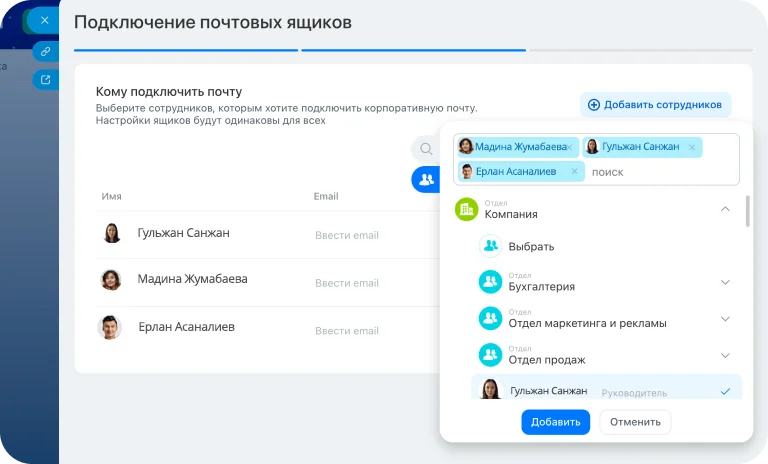Click the Бухгалтерия department label
The image size is (768, 464).
[x=541, y=286]
